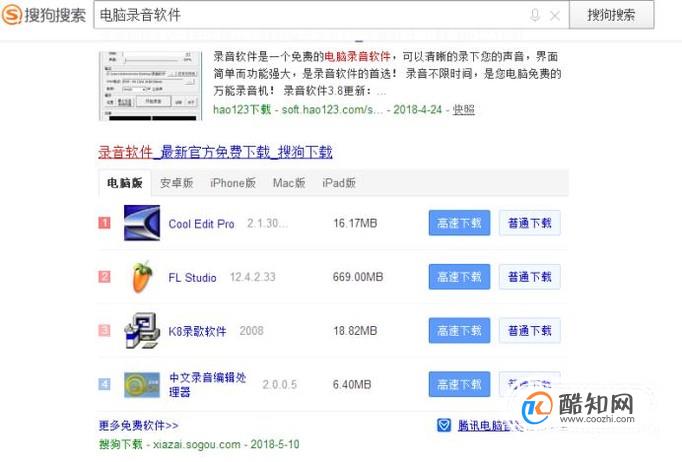682x462 pixels.
Task: Open 录音软件_最新官方免费下载_搜狗下载 result title
Action: [x=215, y=152]
